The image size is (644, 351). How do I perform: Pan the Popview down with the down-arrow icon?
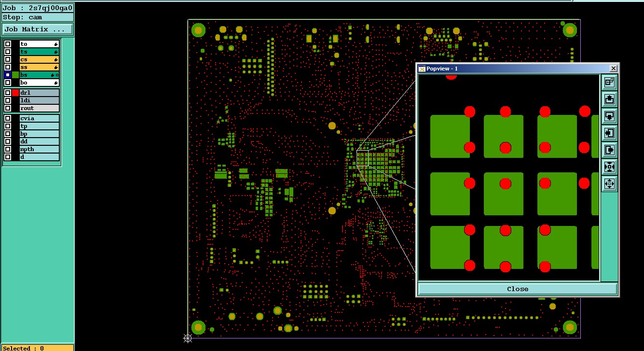[x=609, y=116]
